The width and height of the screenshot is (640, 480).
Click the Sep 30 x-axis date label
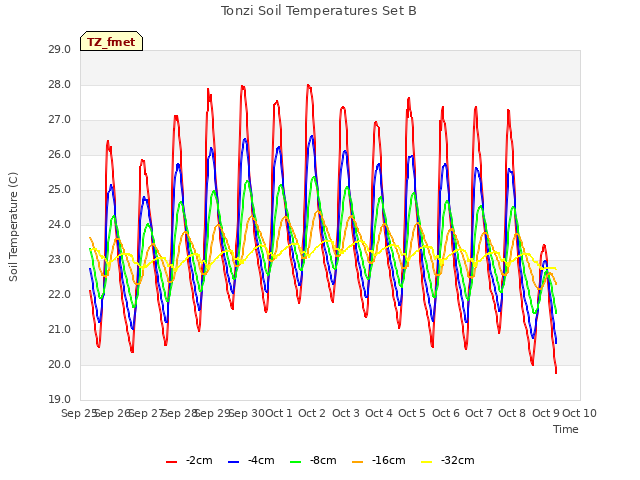pos(246,413)
